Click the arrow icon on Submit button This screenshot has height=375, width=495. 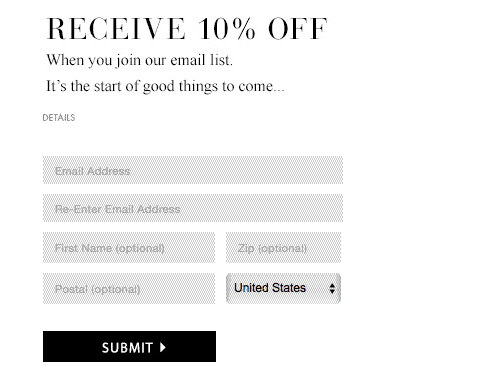[x=163, y=347]
